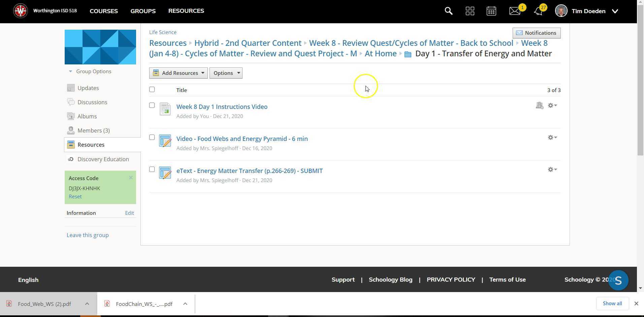Expand the Tim Doeden account menu
Viewport: 644px width, 317px height.
tap(615, 11)
